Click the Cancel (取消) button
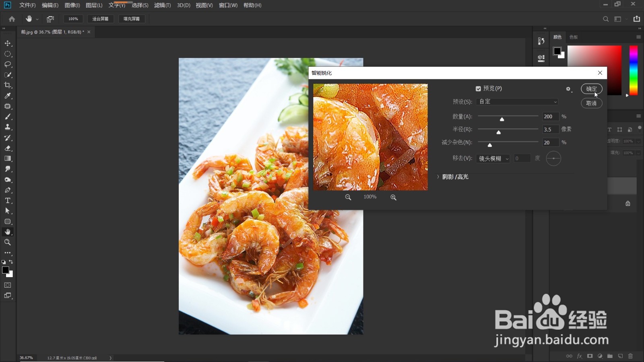 (x=591, y=103)
